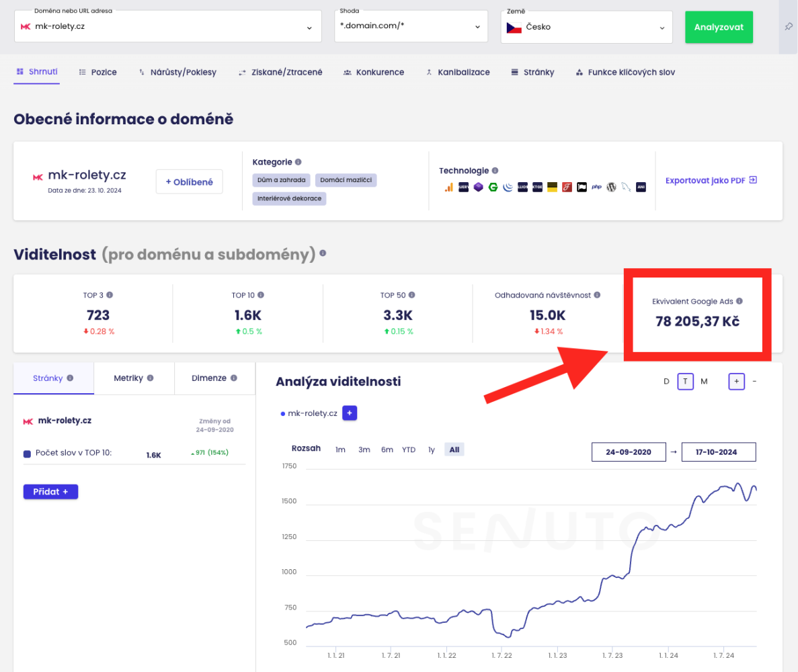Click the green Analyzovat button
The width and height of the screenshot is (798, 672).
(x=719, y=27)
